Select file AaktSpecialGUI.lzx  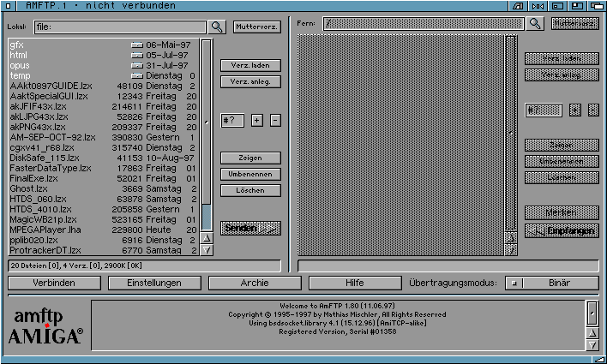(x=104, y=96)
